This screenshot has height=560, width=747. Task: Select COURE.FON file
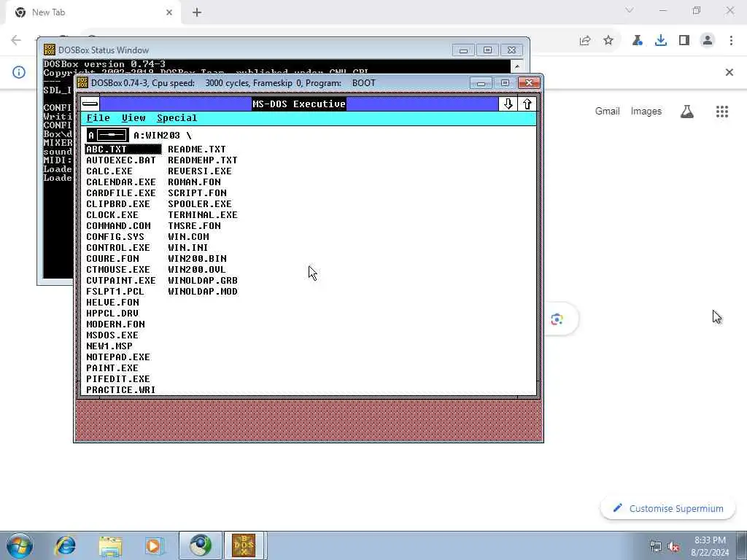(x=113, y=259)
